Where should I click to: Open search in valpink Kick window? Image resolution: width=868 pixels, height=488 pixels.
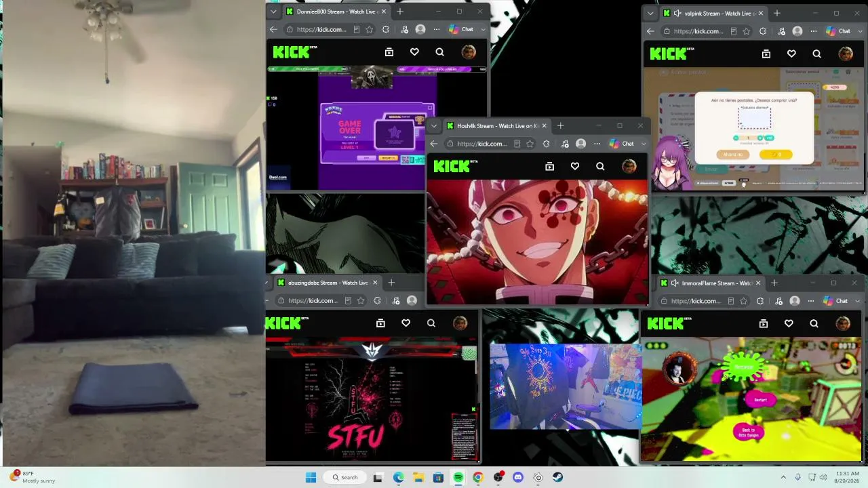[x=816, y=54]
